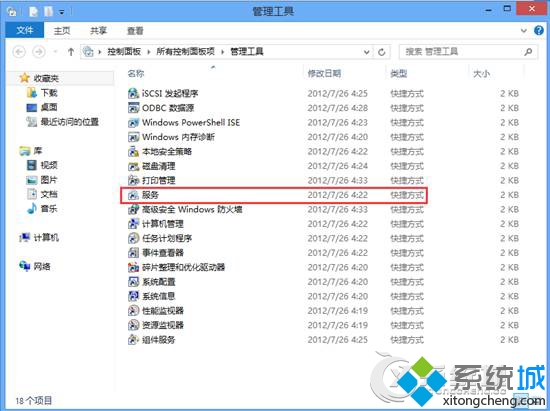This screenshot has height=411, width=550.
Task: Open 最近访问的位置 in the sidebar
Action: (x=69, y=122)
